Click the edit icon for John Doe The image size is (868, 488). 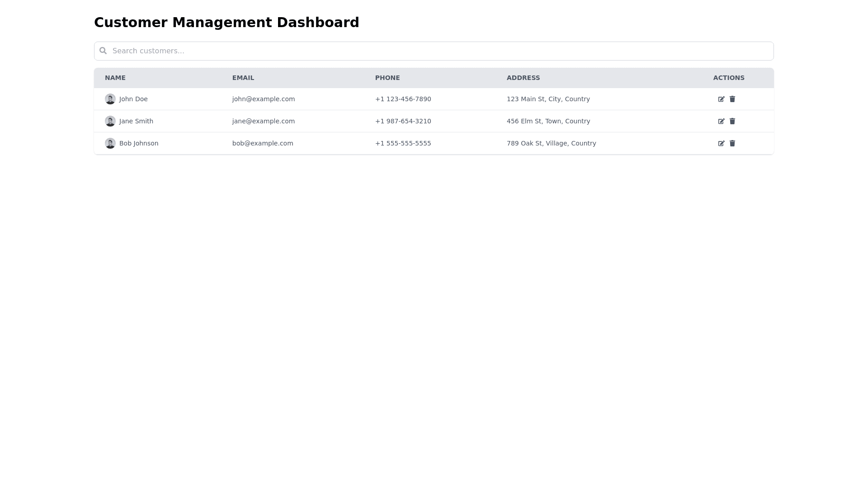coord(721,99)
